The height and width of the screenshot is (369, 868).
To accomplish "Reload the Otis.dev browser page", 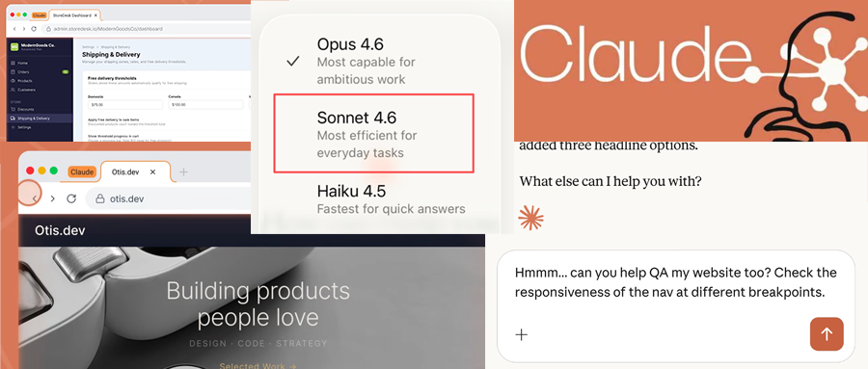I will pyautogui.click(x=70, y=198).
